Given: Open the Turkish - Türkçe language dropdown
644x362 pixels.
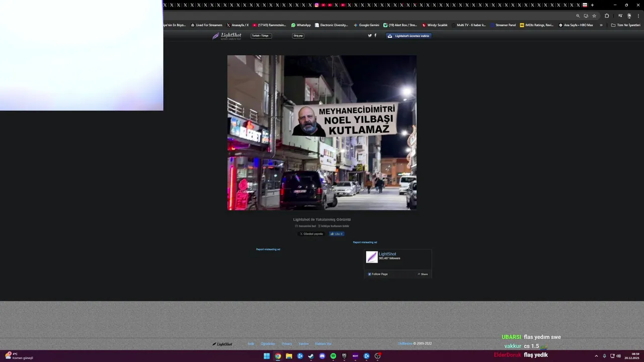Looking at the screenshot, I should 261,36.
